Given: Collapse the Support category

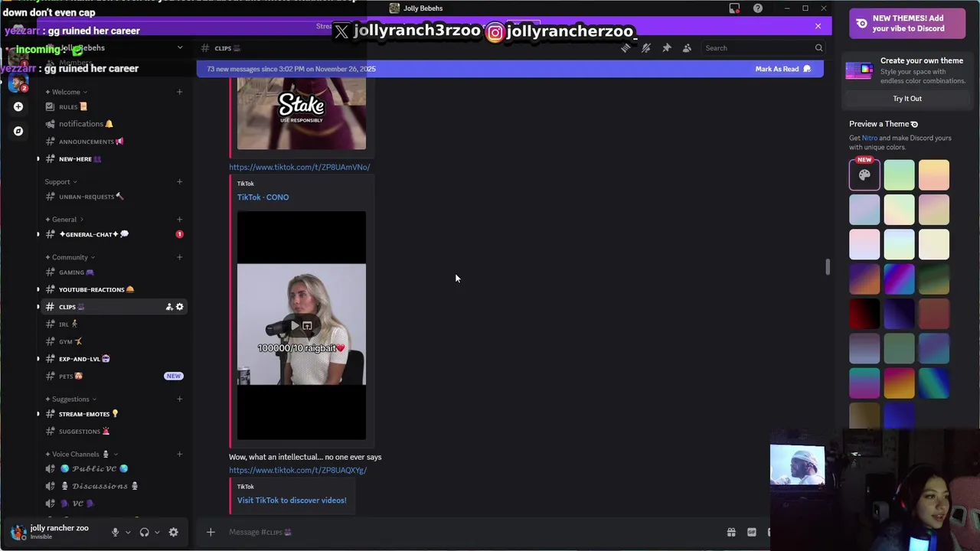Looking at the screenshot, I should tap(61, 181).
